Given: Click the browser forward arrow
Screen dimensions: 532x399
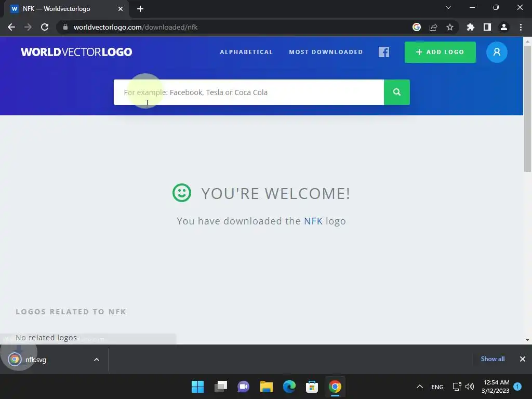Looking at the screenshot, I should (28, 27).
